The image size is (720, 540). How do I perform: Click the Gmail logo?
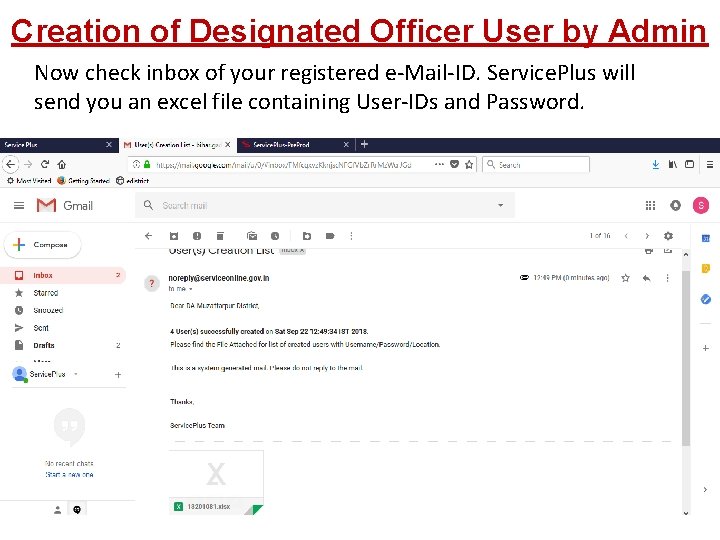coord(65,205)
